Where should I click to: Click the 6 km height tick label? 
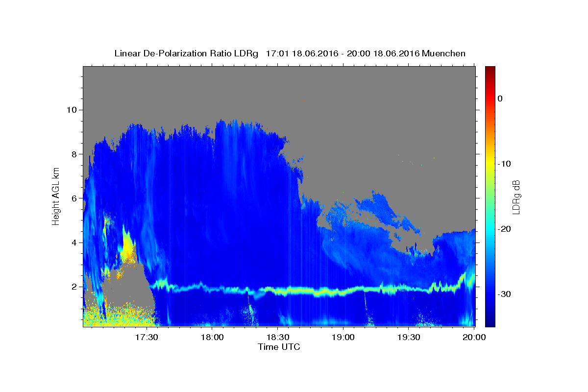pyautogui.click(x=74, y=198)
